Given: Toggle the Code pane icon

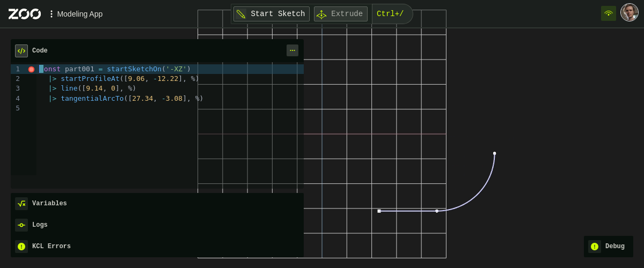Looking at the screenshot, I should tap(21, 51).
